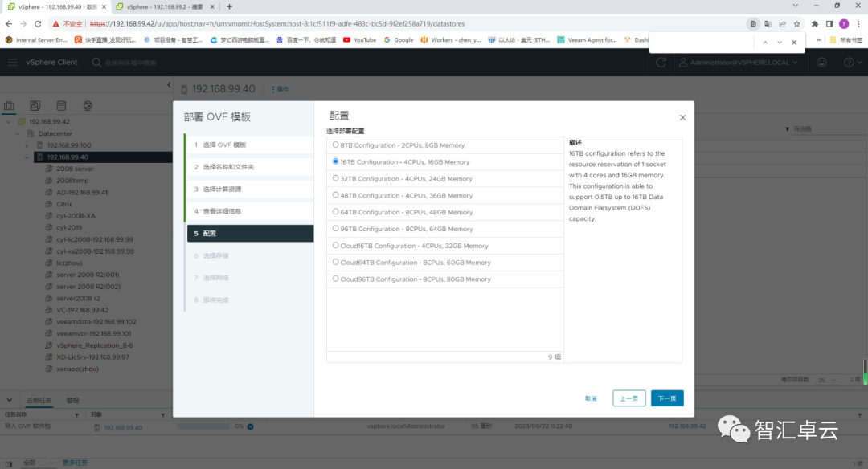Screen dimensions: 868x469
Task: Bookmark this page with star icon
Action: pos(796,24)
